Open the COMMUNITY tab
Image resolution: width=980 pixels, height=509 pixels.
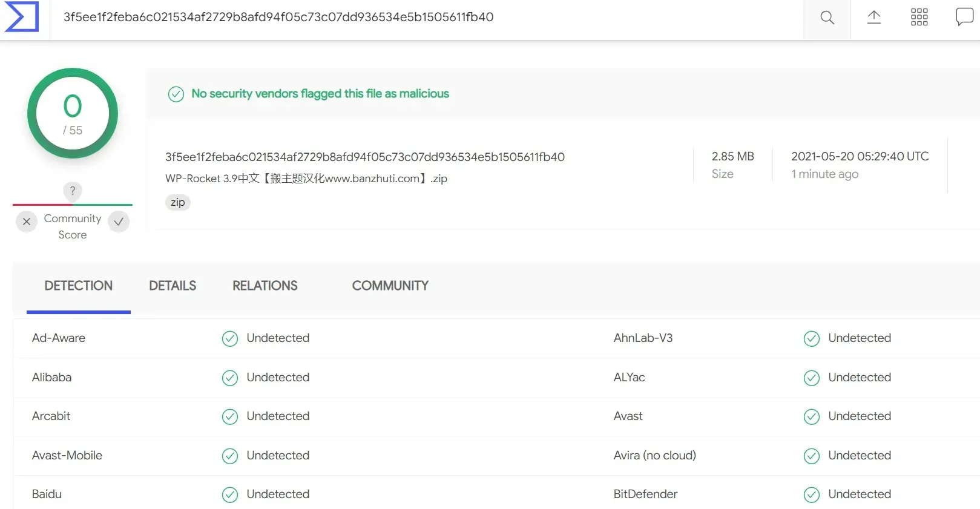(390, 286)
